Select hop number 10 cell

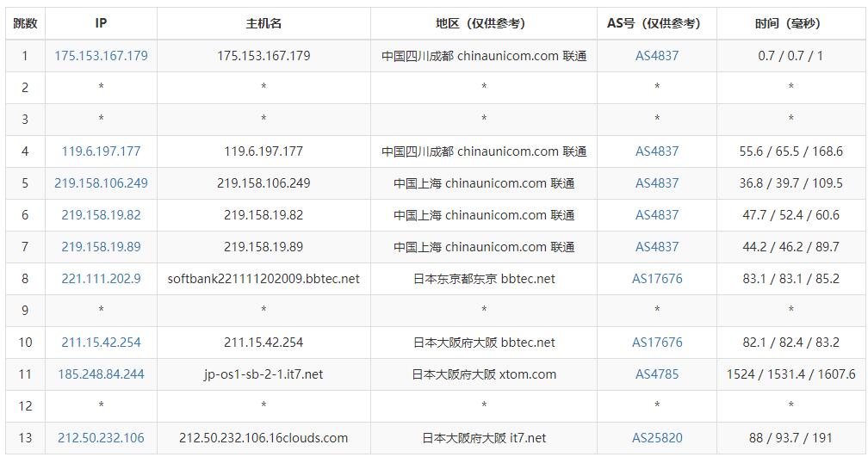click(25, 343)
